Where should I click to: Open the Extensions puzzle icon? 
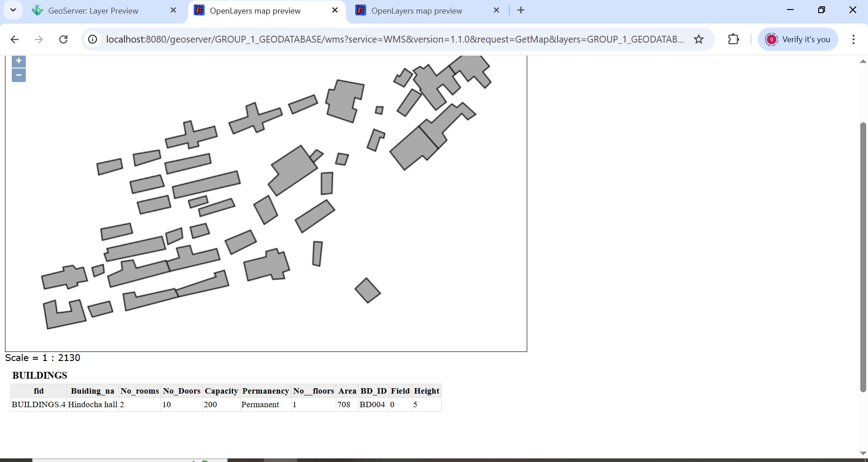[x=734, y=39]
